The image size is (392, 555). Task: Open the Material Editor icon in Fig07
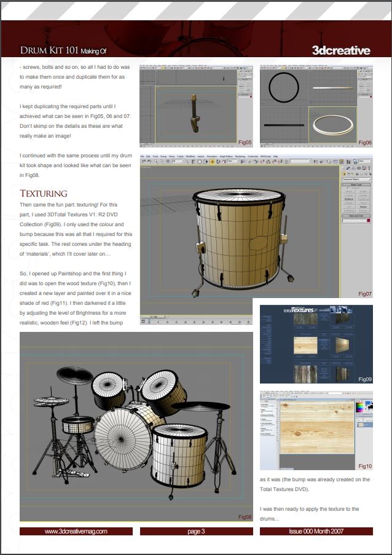pos(348,162)
